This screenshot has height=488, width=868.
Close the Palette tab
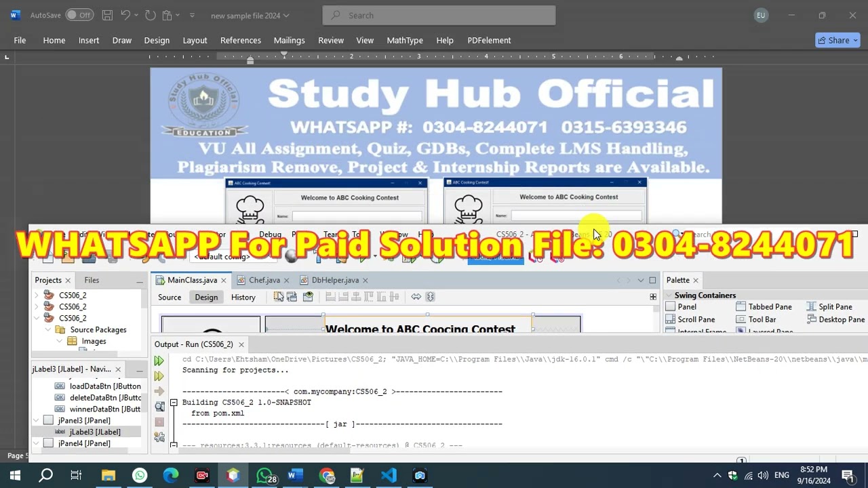(x=696, y=280)
